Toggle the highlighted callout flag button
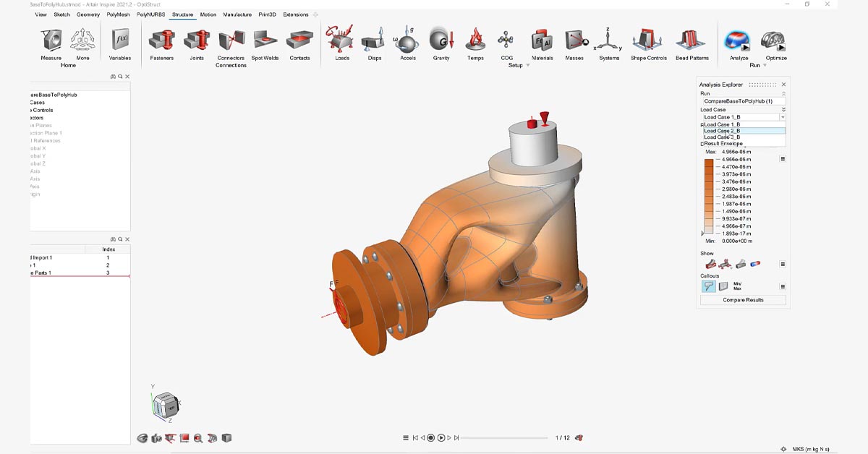 708,286
